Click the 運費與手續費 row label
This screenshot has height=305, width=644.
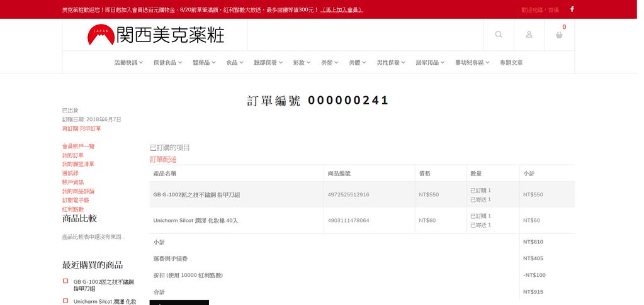(x=171, y=258)
